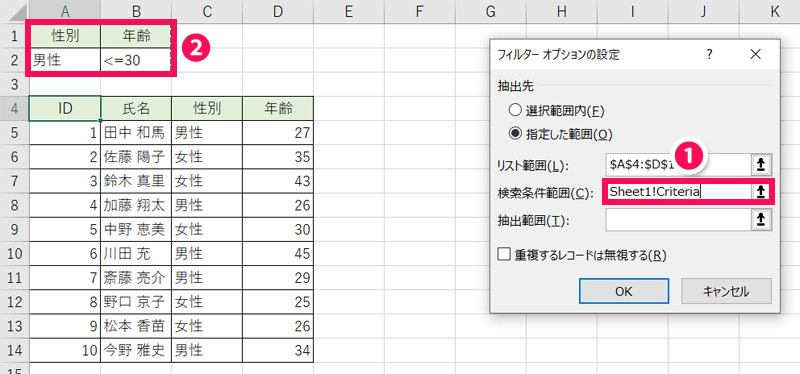Click the 氏名 header cell
Screen dimensions: 800x374
point(136,108)
